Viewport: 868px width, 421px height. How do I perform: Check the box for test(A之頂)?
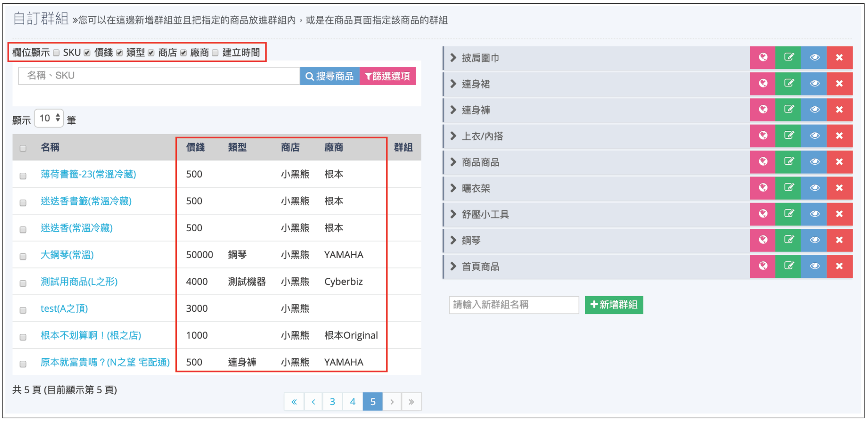point(23,311)
